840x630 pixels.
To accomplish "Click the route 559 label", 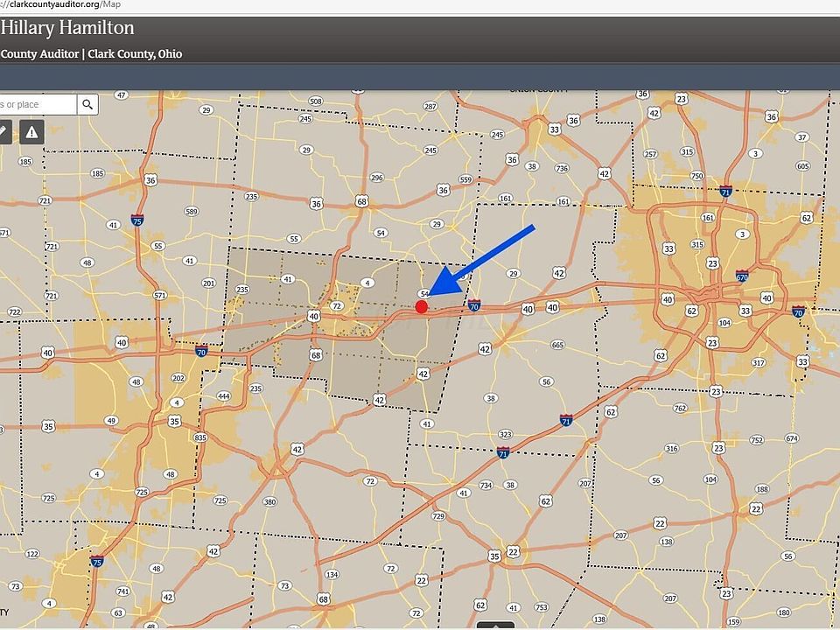I will pos(466,179).
